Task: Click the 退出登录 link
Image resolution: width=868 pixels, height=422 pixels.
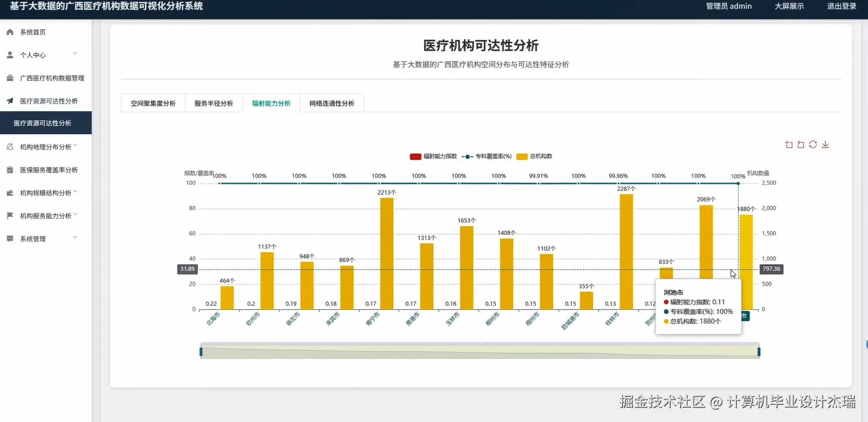Action: click(842, 6)
